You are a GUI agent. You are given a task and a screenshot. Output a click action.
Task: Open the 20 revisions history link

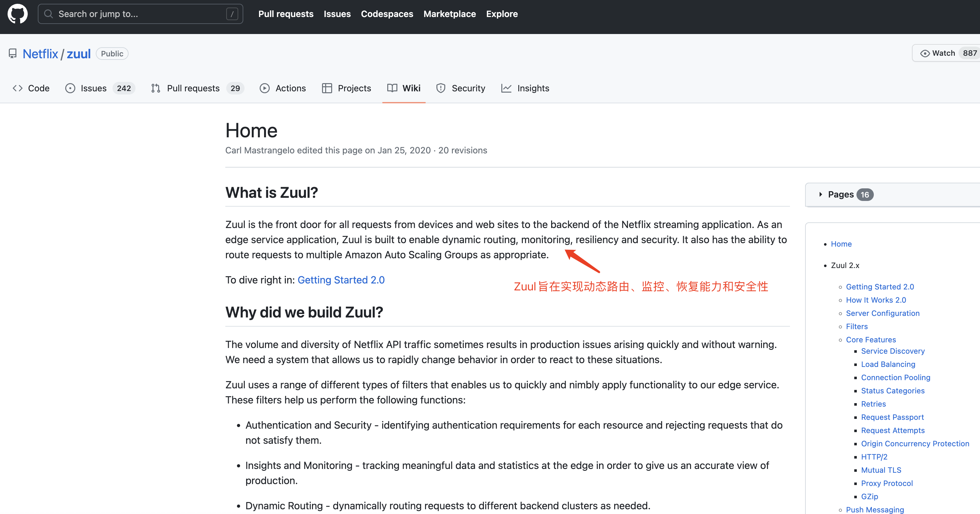[x=462, y=150]
